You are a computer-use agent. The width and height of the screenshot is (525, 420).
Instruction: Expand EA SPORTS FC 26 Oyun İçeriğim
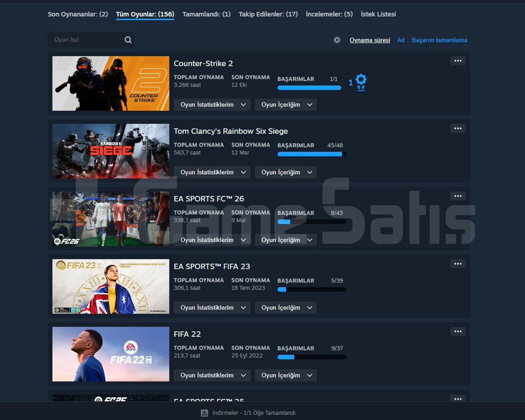286,240
